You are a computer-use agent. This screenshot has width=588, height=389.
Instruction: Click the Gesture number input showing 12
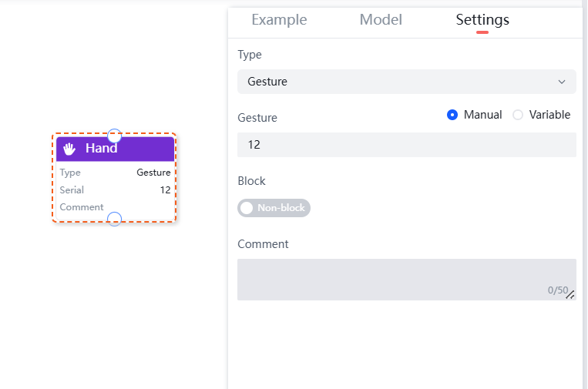coord(406,145)
